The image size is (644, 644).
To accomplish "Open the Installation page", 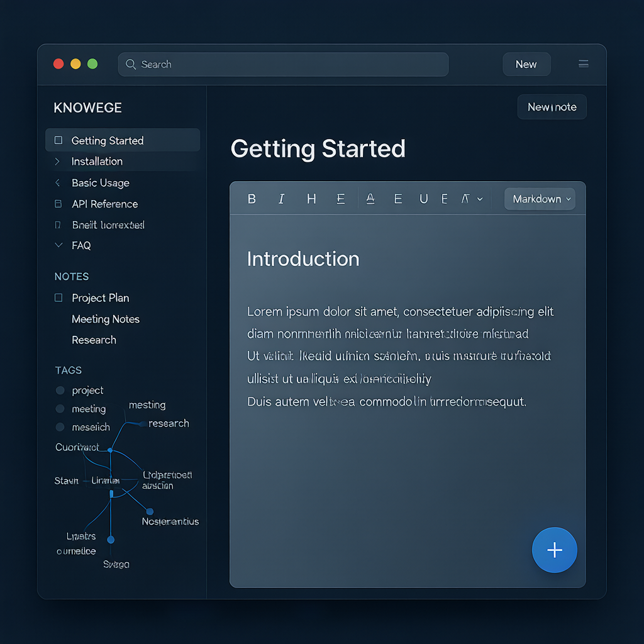I will tap(97, 162).
